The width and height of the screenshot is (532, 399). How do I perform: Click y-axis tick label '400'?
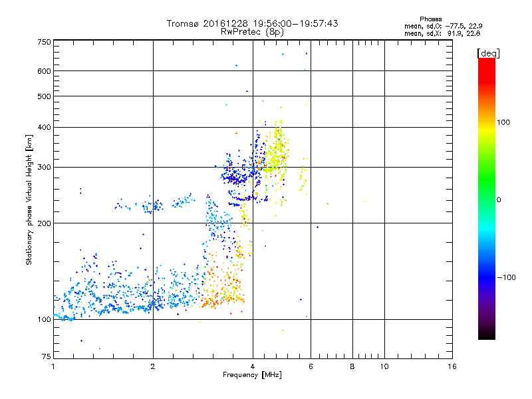coord(45,127)
